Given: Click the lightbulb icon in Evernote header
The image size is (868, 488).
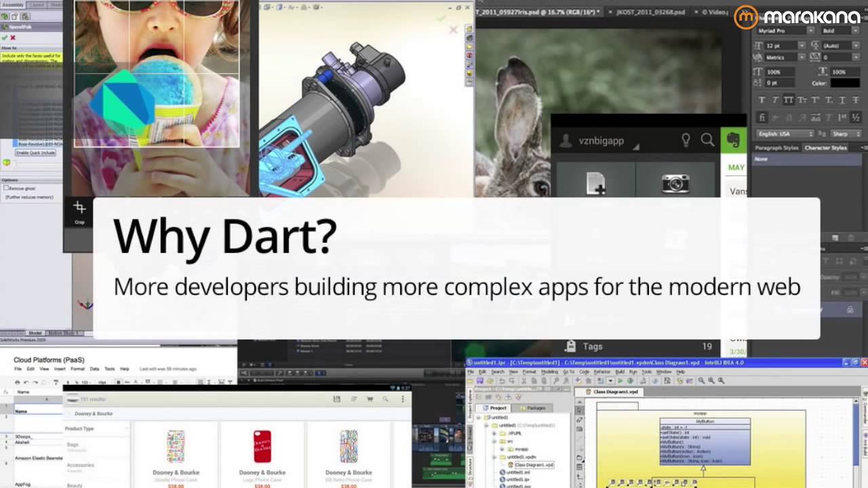Looking at the screenshot, I should tap(686, 140).
